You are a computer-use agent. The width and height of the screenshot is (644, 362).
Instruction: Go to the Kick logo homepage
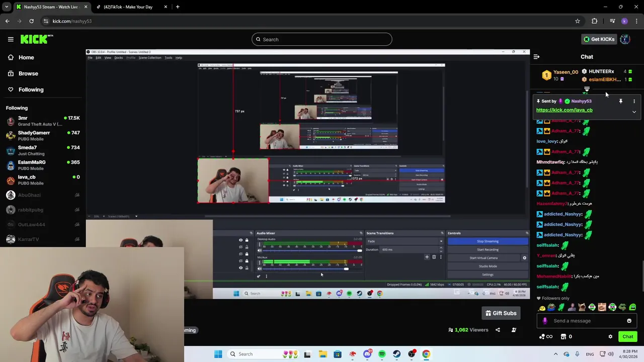click(37, 39)
